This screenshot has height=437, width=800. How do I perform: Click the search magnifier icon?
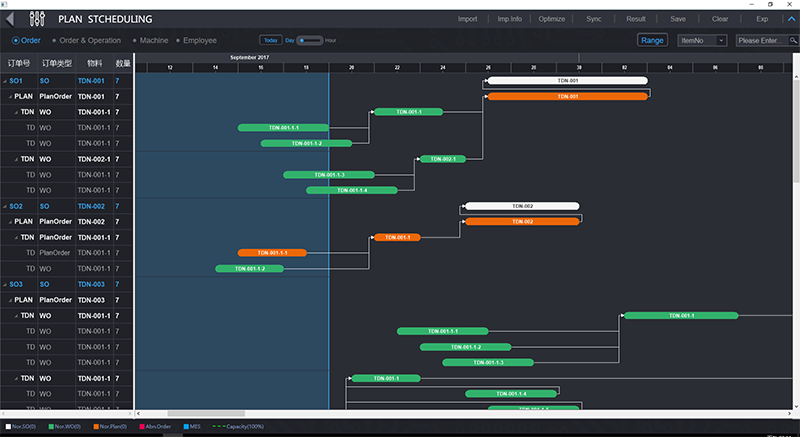pos(792,40)
